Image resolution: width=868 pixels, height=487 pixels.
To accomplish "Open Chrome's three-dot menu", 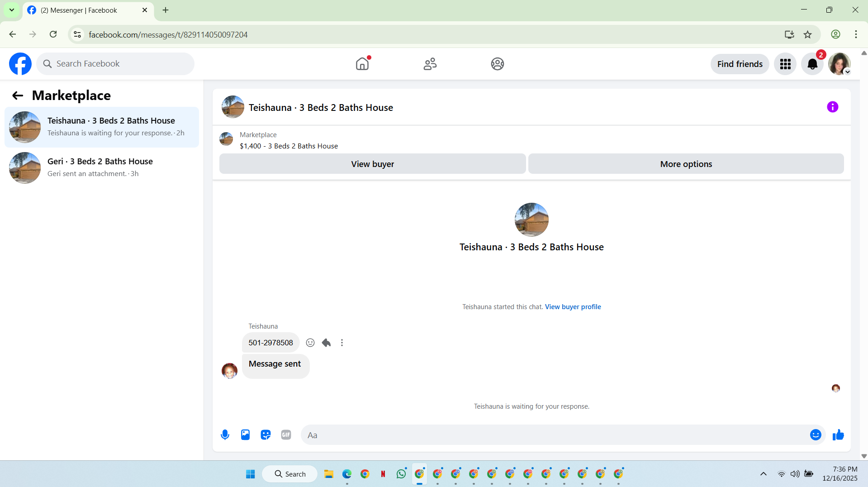I will (856, 34).
